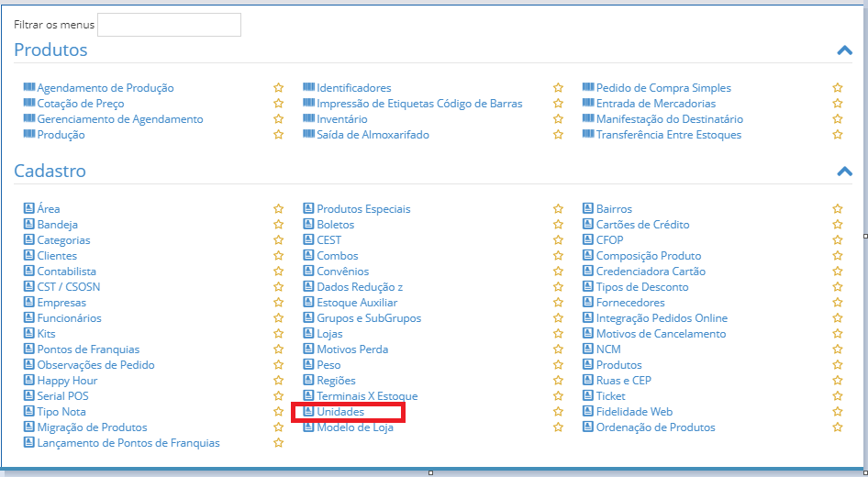Click the barcode icon next to Saída de Almoxarifado
This screenshot has width=868, height=477.
click(309, 133)
